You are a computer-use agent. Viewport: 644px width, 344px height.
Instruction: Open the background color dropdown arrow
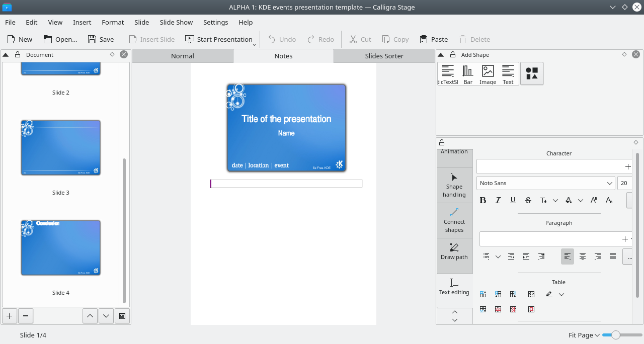tap(581, 200)
